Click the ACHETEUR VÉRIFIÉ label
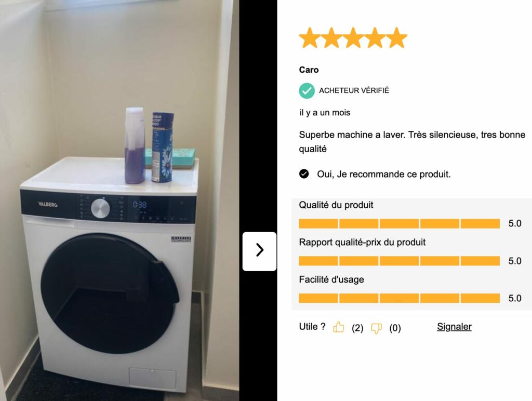 pyautogui.click(x=354, y=90)
